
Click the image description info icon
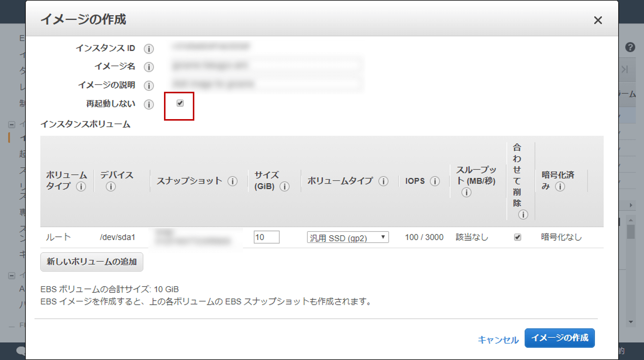coord(149,86)
